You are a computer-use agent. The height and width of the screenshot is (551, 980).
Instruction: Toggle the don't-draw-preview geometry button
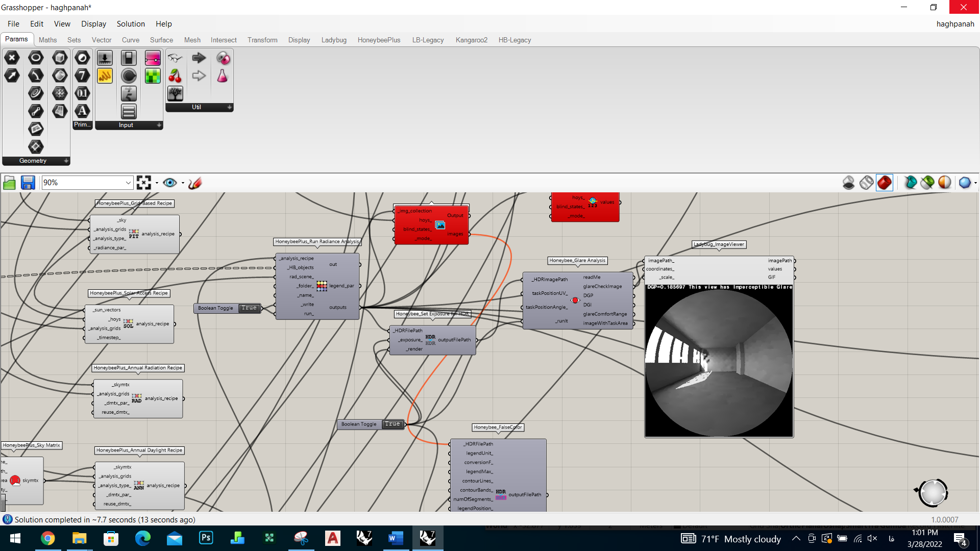click(x=848, y=183)
